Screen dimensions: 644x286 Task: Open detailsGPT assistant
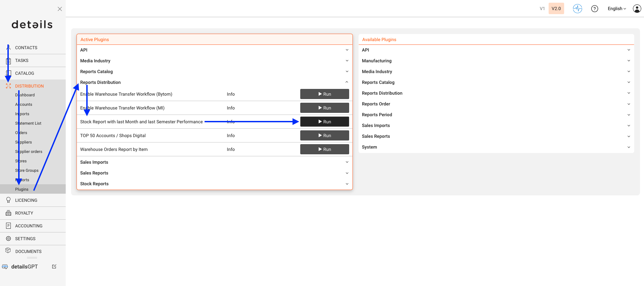pos(25,266)
